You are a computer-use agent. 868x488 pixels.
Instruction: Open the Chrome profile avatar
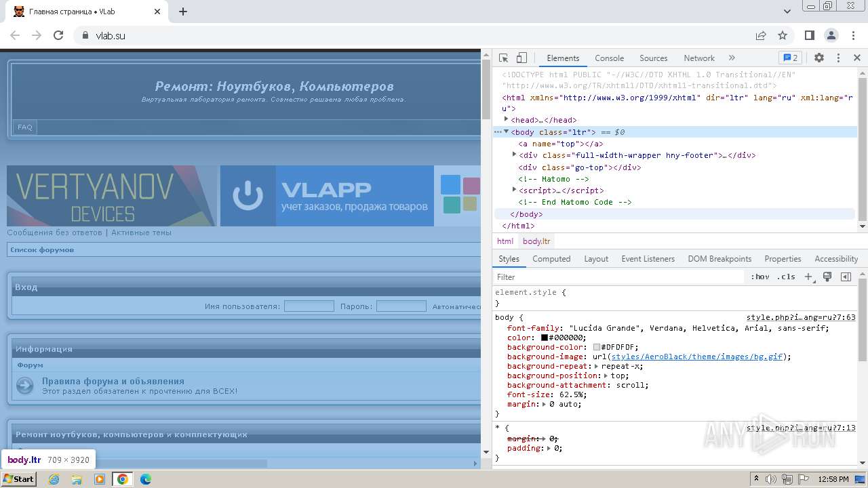(831, 35)
